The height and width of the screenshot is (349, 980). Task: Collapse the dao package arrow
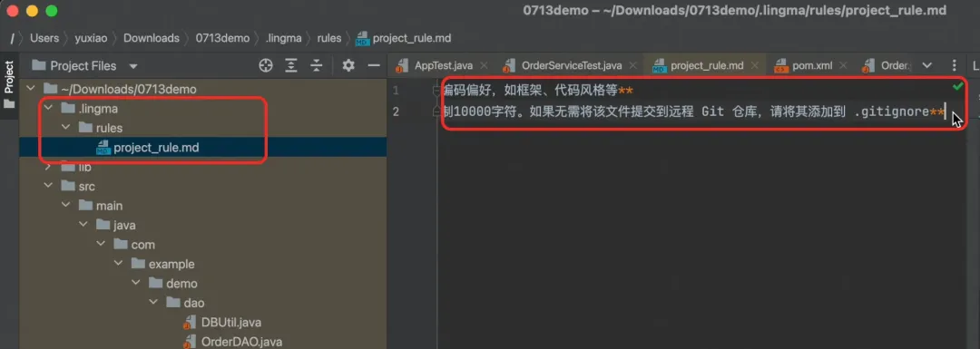tap(152, 303)
